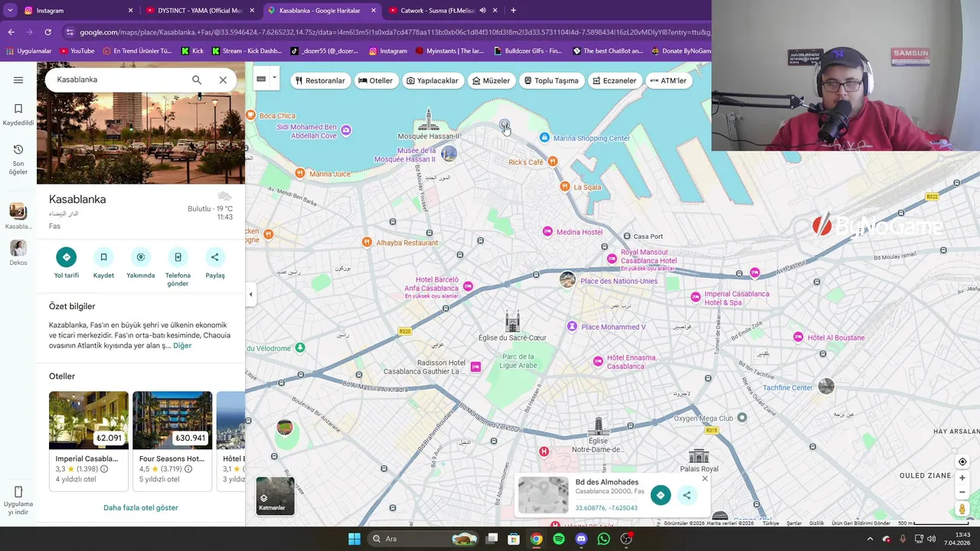Open Spotify from the taskbar
The image size is (980, 551).
[559, 539]
